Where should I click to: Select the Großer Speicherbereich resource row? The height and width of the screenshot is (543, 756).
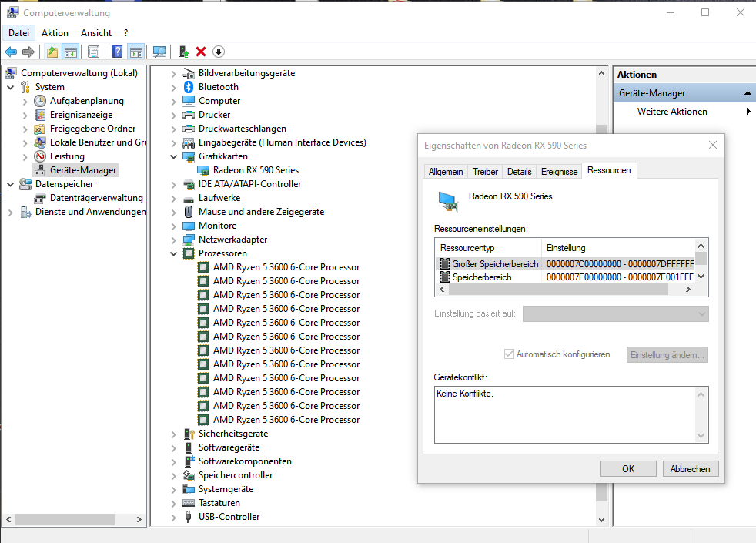(x=565, y=263)
